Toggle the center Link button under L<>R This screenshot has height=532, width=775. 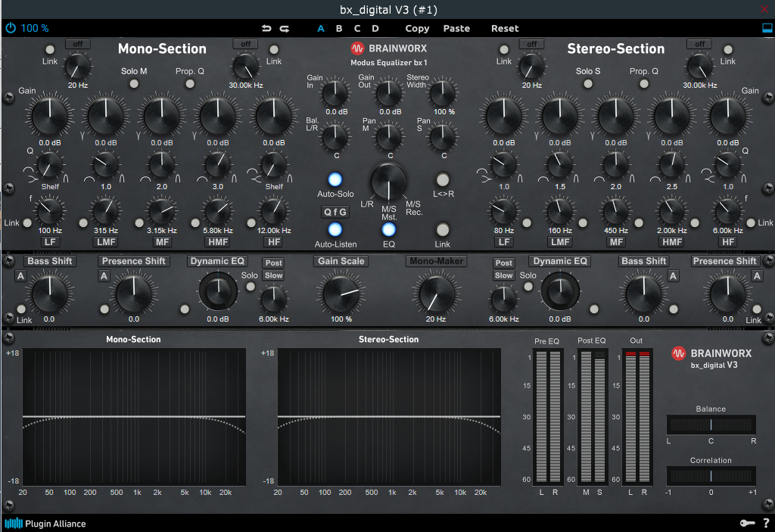(x=443, y=229)
